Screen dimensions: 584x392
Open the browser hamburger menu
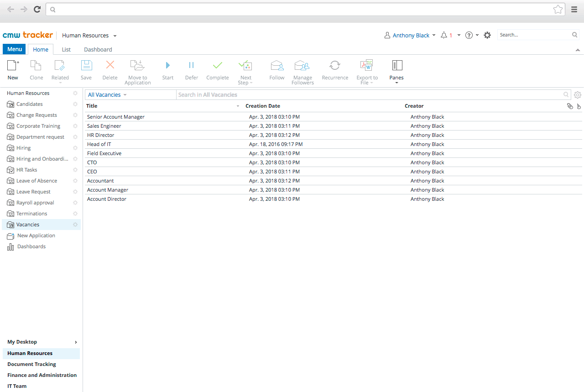click(x=574, y=9)
